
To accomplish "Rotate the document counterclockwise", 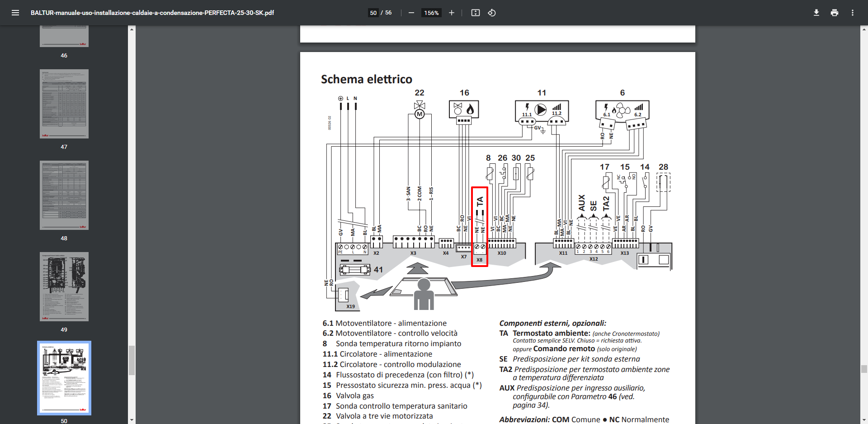I will click(492, 13).
